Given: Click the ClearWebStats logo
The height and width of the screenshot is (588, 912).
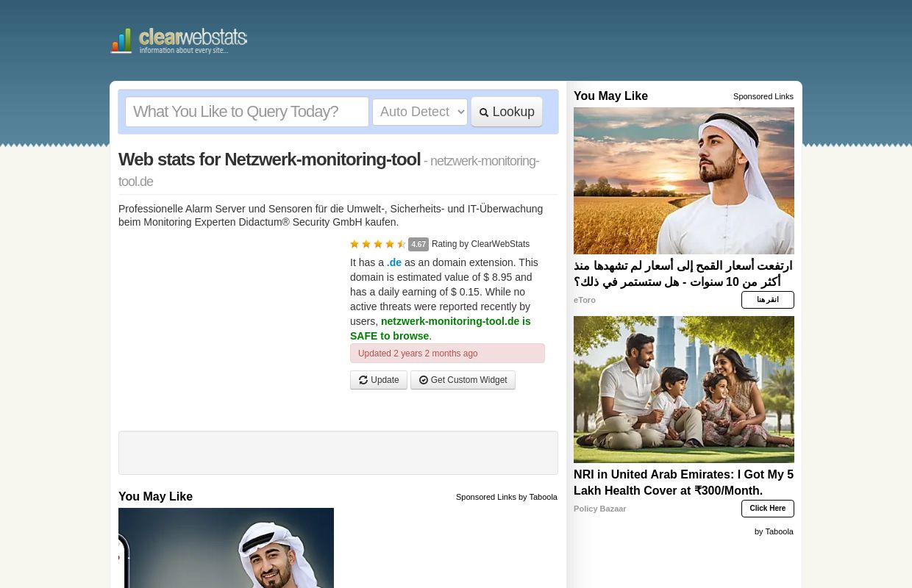Looking at the screenshot, I should 179,40.
